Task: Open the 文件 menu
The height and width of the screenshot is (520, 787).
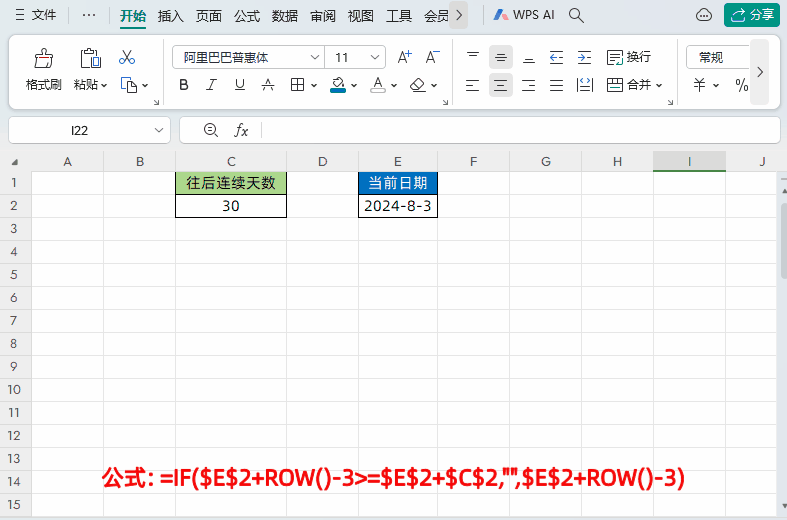Action: coord(36,15)
